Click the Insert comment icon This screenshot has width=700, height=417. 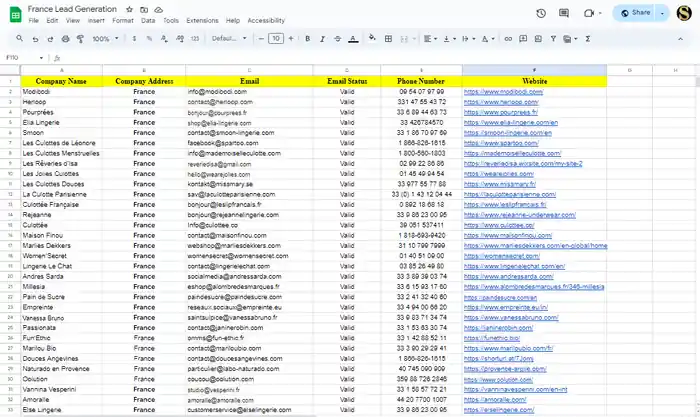tap(523, 39)
